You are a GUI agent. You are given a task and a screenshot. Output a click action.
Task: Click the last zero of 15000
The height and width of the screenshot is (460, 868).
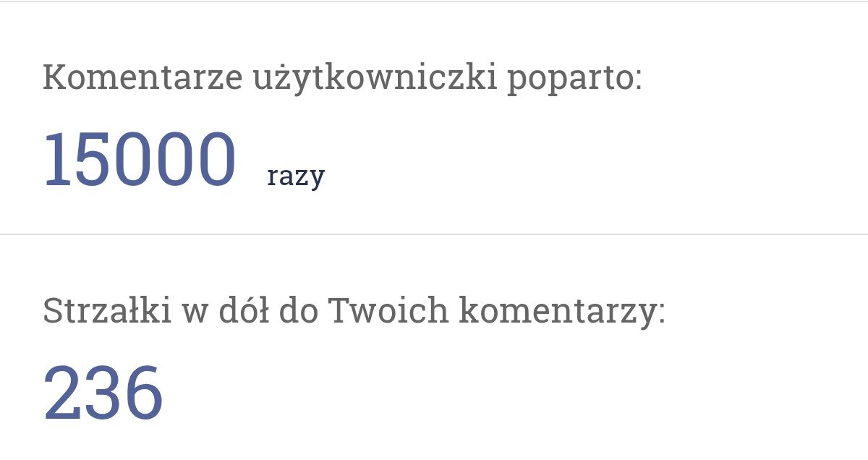[216, 160]
